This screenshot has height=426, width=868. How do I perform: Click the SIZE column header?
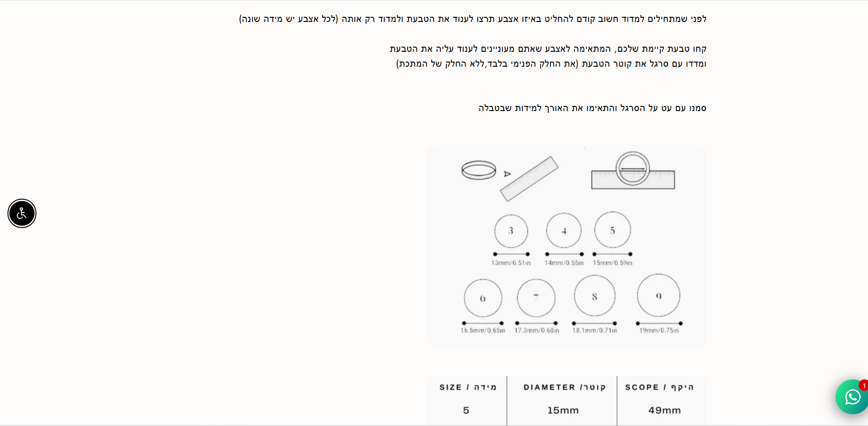[467, 387]
